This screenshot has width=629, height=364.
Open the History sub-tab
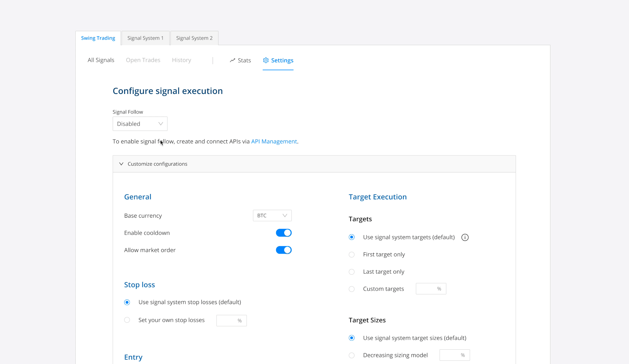pos(181,60)
